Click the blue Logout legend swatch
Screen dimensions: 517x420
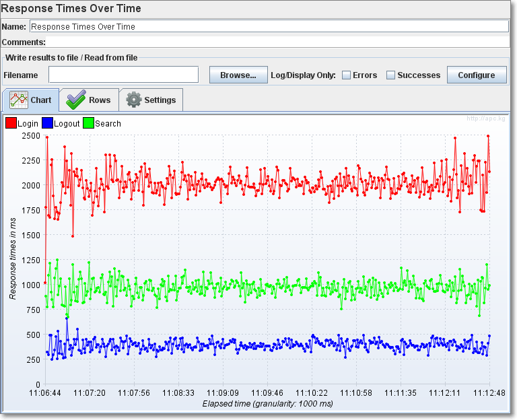point(48,123)
